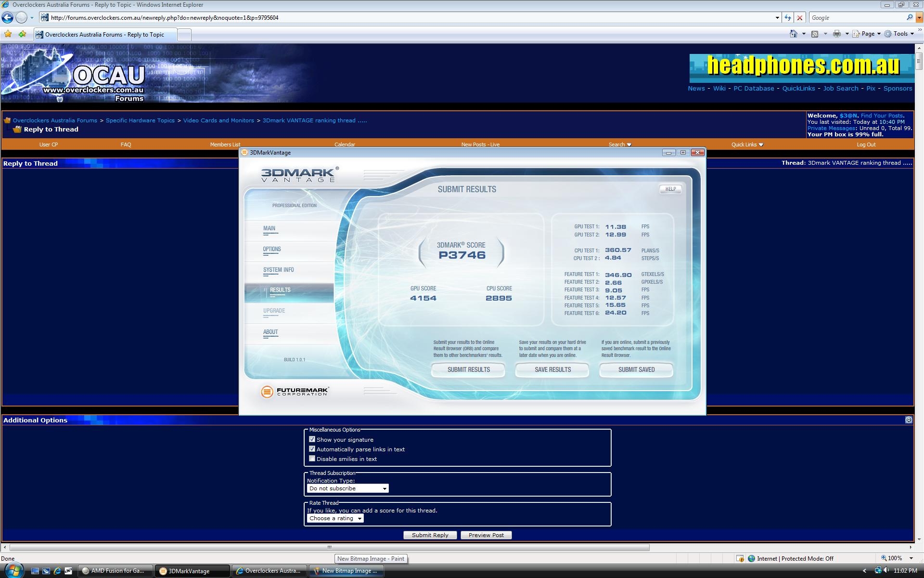This screenshot has width=924, height=578.
Task: Open the Choose a rating dropdown
Action: click(335, 518)
